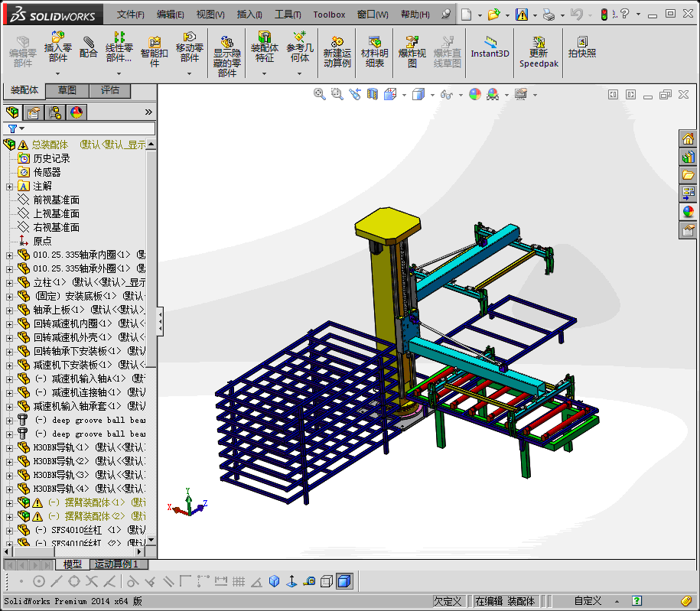This screenshot has height=611, width=700.
Task: Open the View Orientation dropdown arrow
Action: coord(404,95)
